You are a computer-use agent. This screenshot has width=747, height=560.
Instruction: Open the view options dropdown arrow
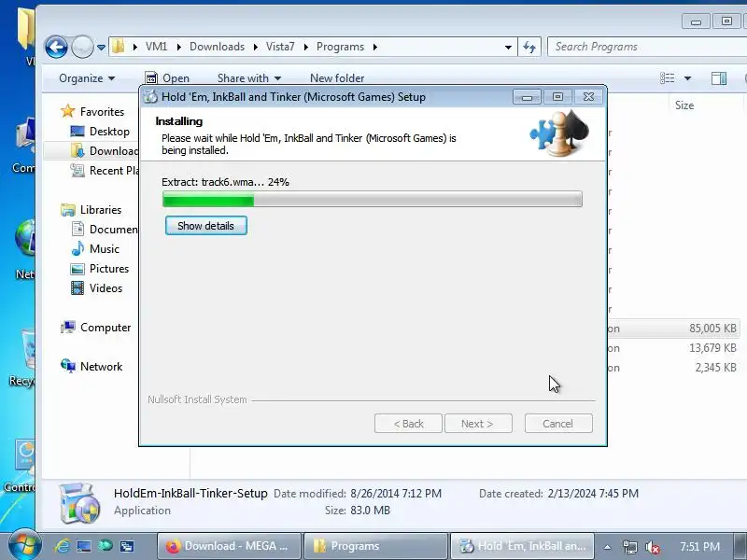click(687, 78)
